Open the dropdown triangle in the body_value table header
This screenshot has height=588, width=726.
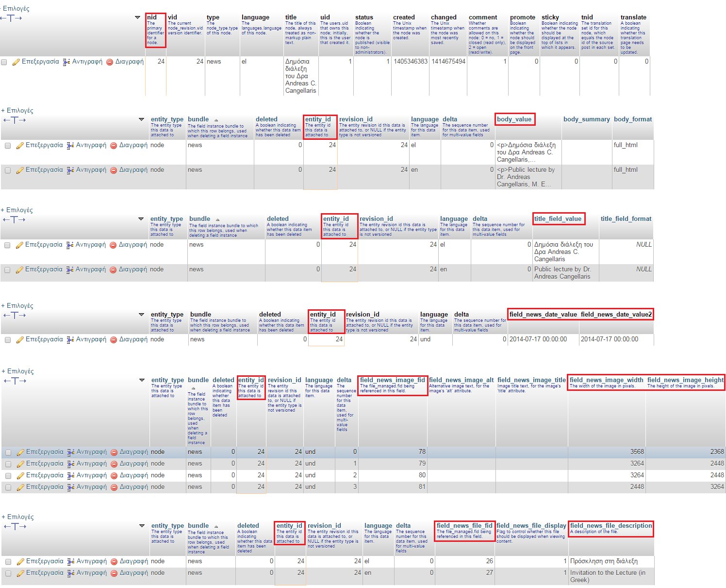tap(142, 119)
